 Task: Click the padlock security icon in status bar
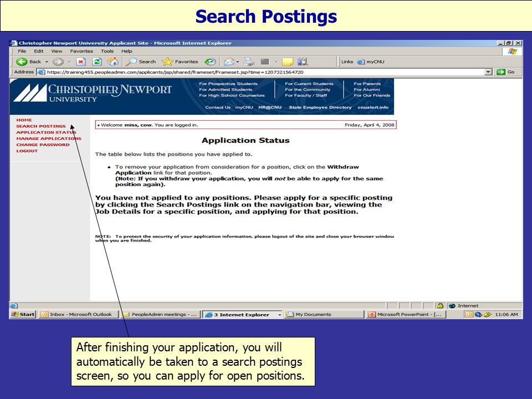[x=440, y=306]
